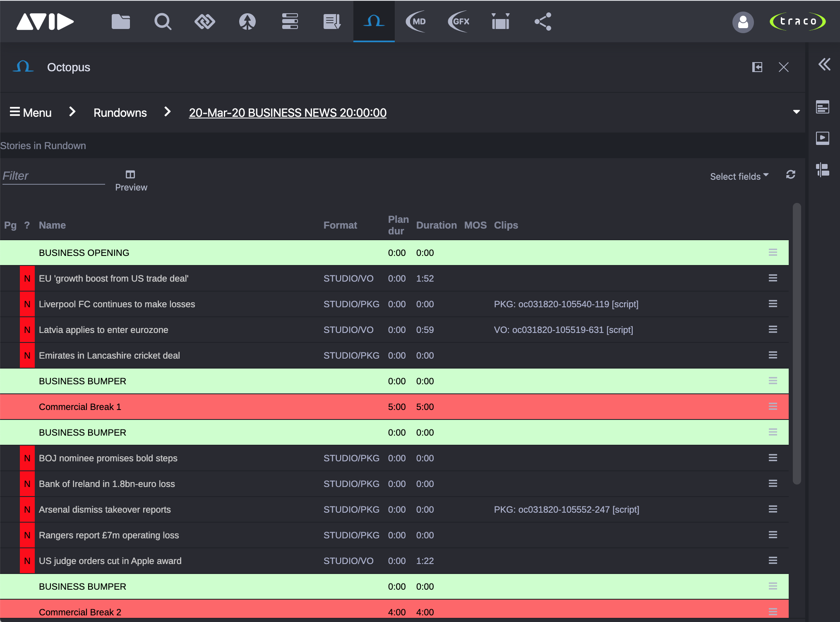Open row menu for Commercial Break 1
840x622 pixels.
[x=773, y=407]
